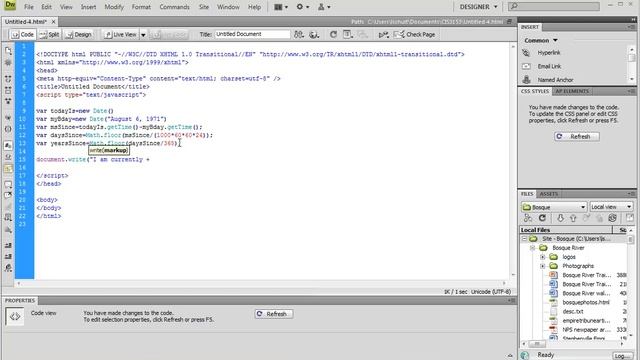The image size is (640, 360).
Task: Open the Live View options arrow
Action: click(x=143, y=35)
